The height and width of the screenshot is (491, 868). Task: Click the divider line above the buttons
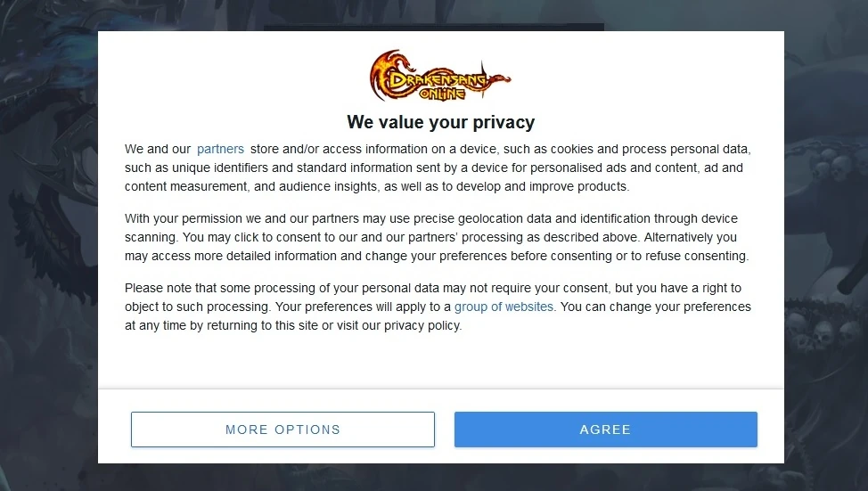click(440, 389)
